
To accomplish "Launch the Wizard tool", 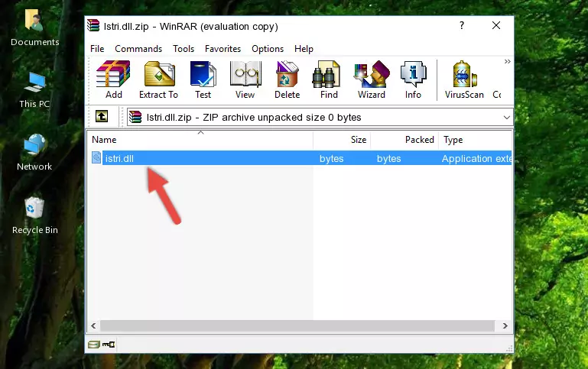I will (372, 79).
